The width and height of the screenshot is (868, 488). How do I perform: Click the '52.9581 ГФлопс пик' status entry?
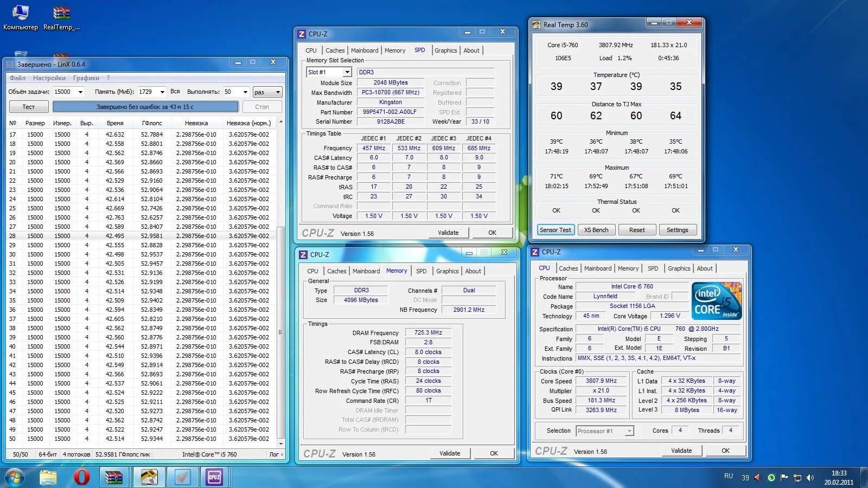coord(123,454)
